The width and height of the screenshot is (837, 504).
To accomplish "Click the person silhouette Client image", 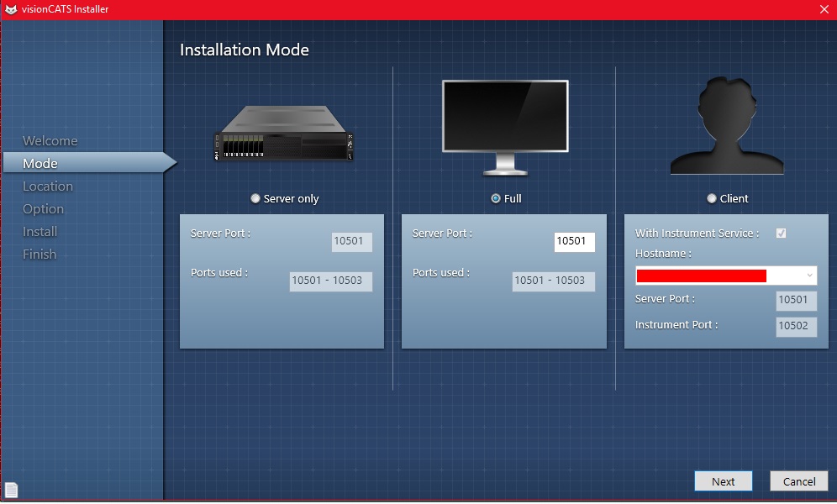I will tap(727, 126).
